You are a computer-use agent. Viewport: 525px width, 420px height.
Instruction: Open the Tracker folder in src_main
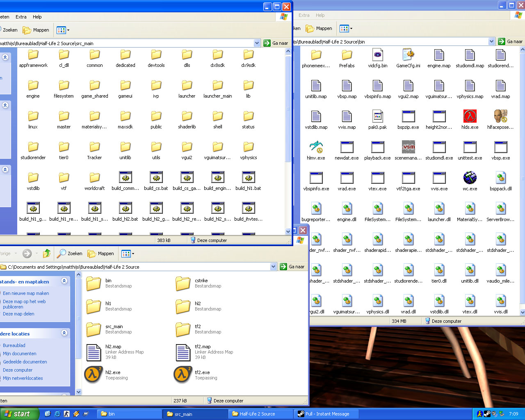point(94,147)
